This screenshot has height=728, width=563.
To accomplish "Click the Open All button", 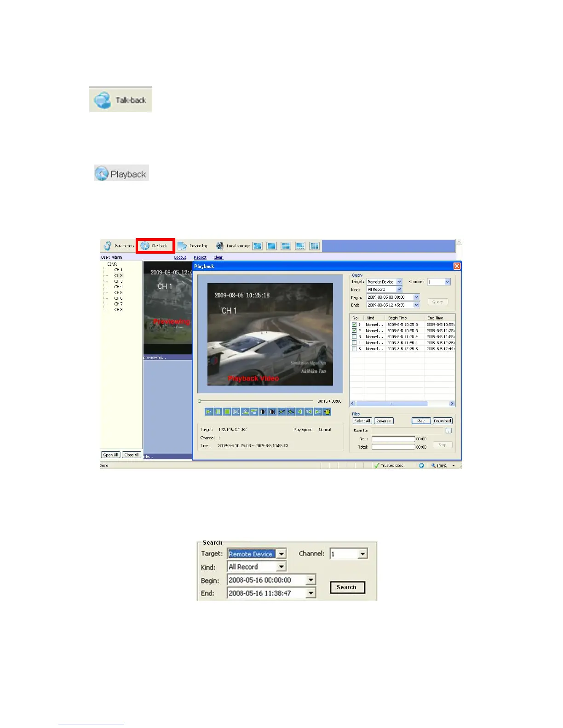I will tap(111, 455).
